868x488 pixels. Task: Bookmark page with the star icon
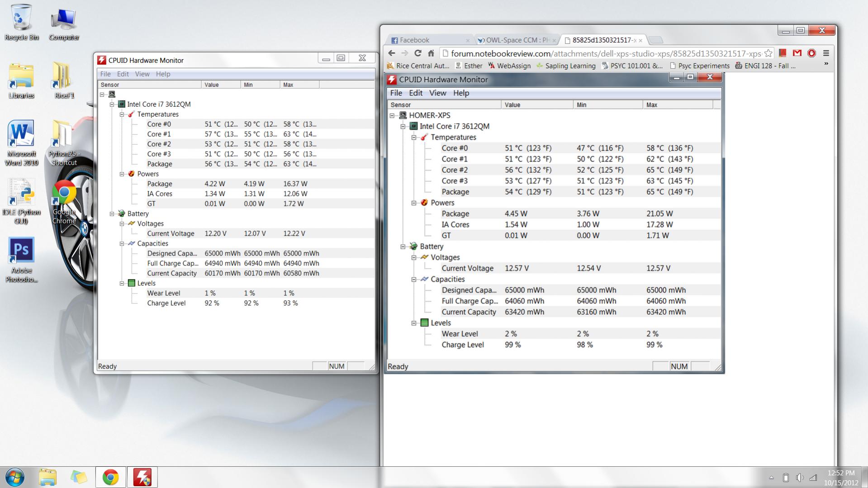(x=768, y=53)
